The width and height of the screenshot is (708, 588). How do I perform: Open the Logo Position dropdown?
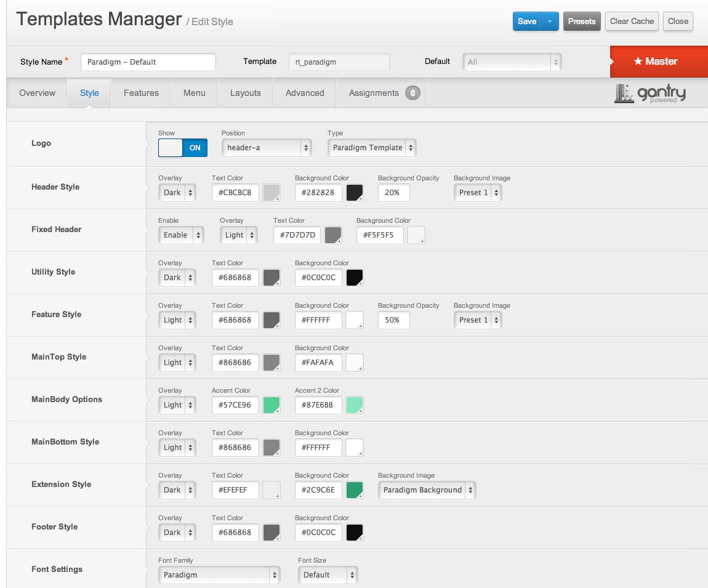coord(267,148)
